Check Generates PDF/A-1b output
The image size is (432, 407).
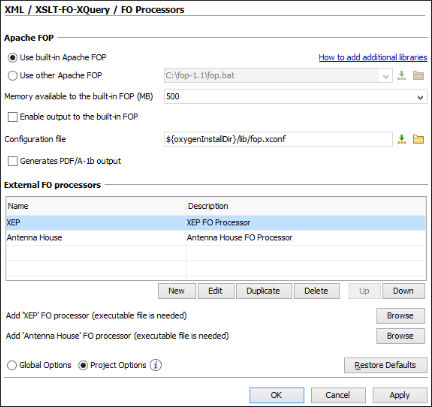click(13, 161)
